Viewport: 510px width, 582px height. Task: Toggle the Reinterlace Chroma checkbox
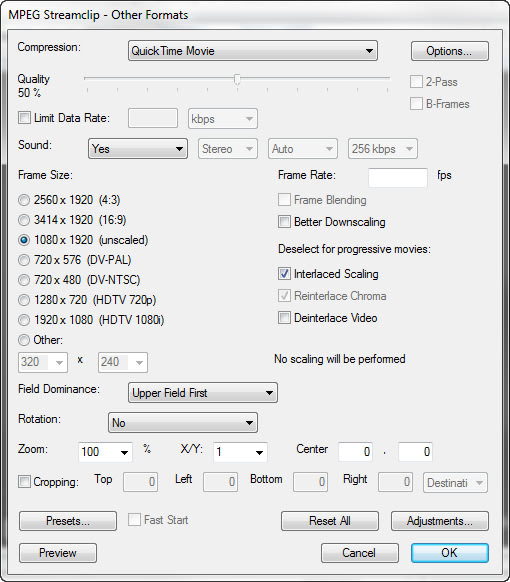coord(284,296)
